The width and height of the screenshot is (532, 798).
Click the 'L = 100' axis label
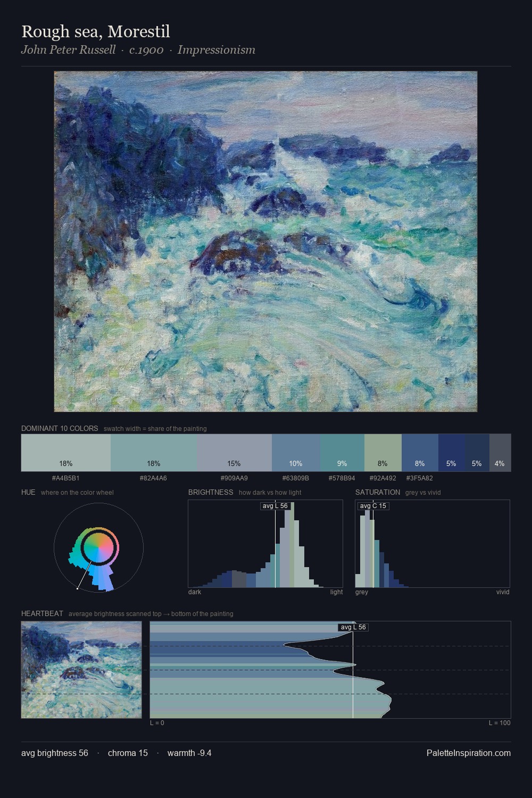[x=500, y=723]
